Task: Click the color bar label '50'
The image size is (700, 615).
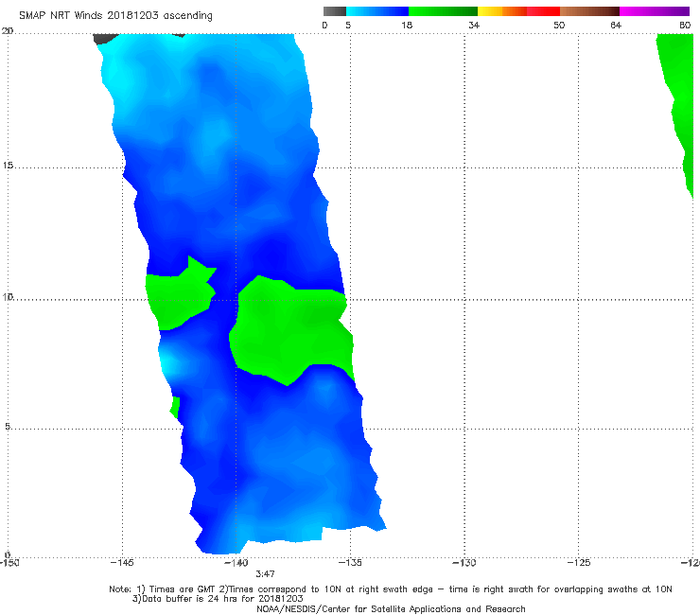Action: tap(559, 25)
